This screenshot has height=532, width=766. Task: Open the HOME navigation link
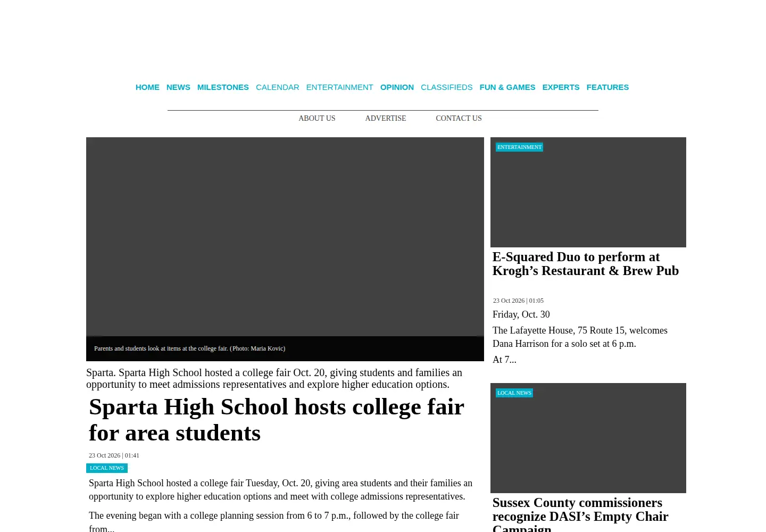(147, 87)
